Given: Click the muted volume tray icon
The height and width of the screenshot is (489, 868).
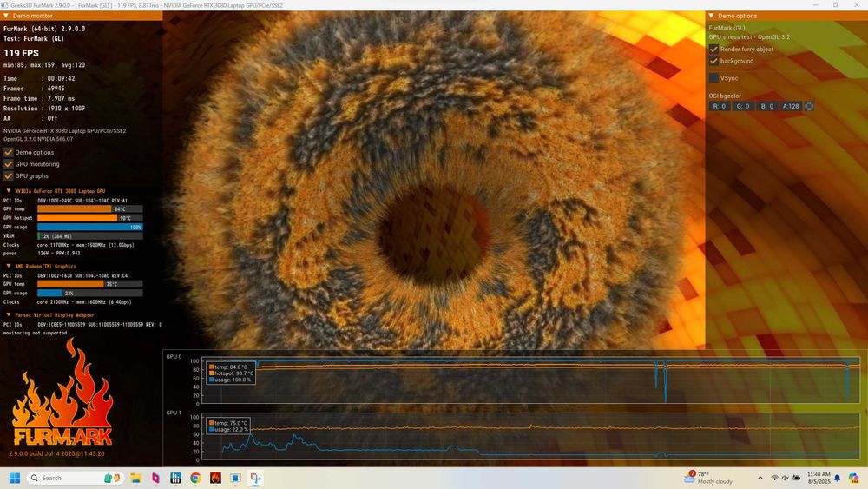Looking at the screenshot, I should point(785,478).
